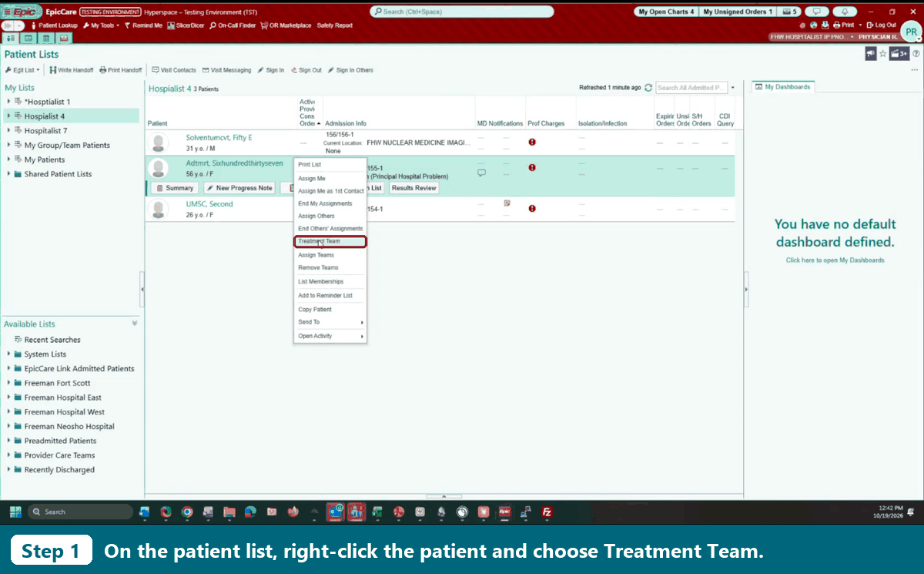Select the Recently Discharged folder
Screen dimensions: 924x574
pyautogui.click(x=59, y=470)
